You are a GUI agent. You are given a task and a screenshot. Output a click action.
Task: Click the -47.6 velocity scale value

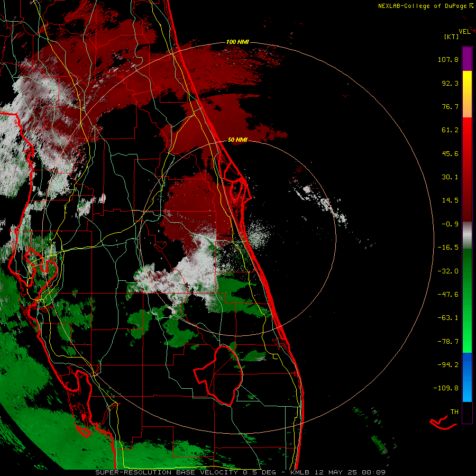448,295
